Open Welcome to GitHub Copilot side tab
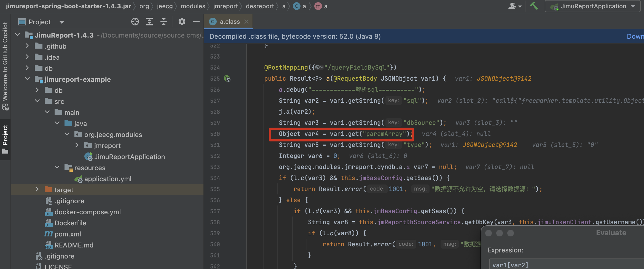This screenshot has height=269, width=644. [x=5, y=66]
